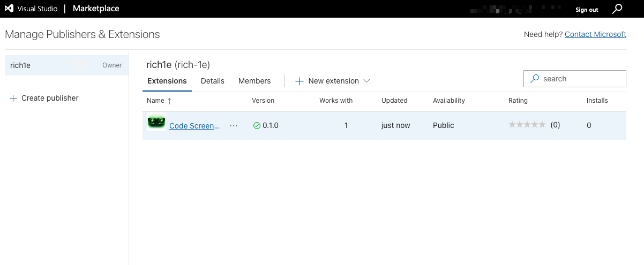Select the Extensions tab
The image size is (644, 265).
[x=167, y=81]
